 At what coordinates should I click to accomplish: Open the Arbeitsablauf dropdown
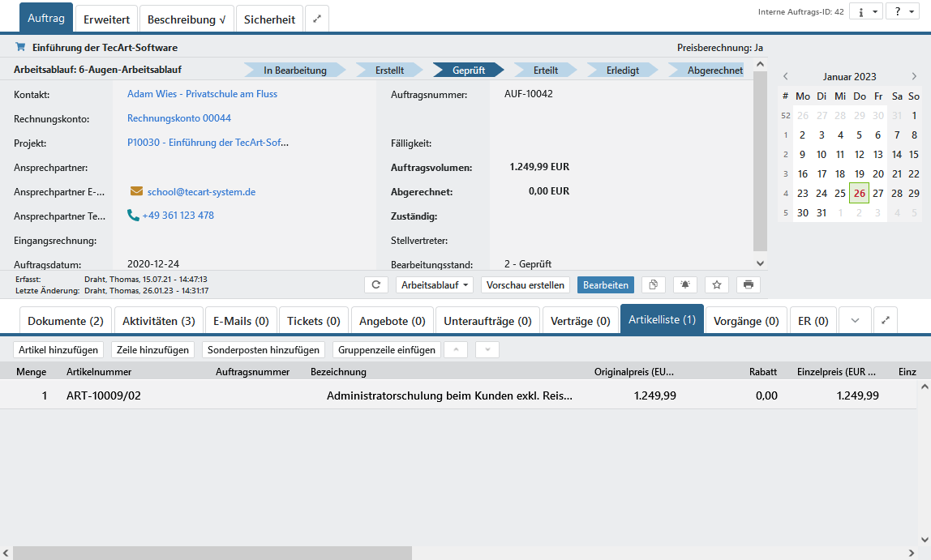435,285
